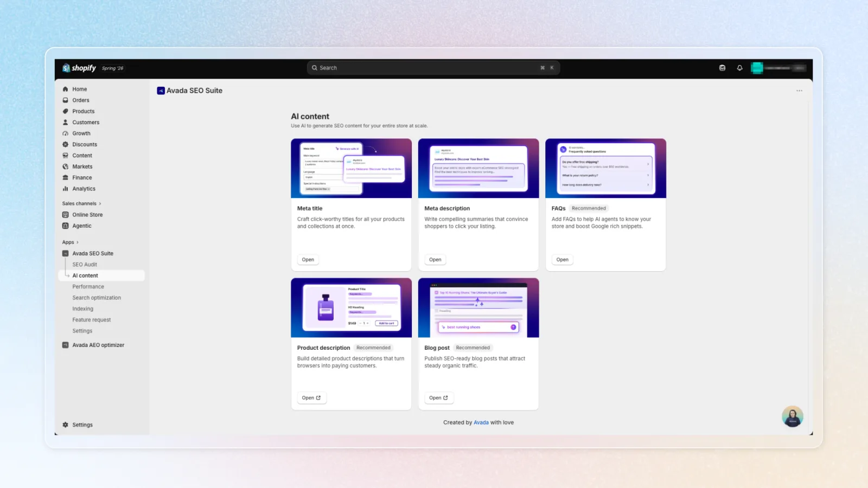Open Product description in new window
This screenshot has height=488, width=868.
tap(311, 398)
